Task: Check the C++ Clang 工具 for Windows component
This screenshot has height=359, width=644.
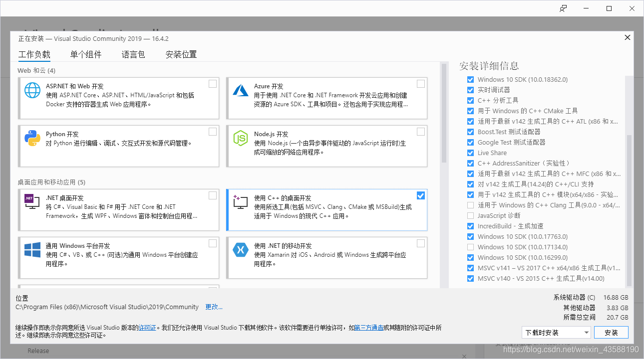Action: click(x=470, y=205)
